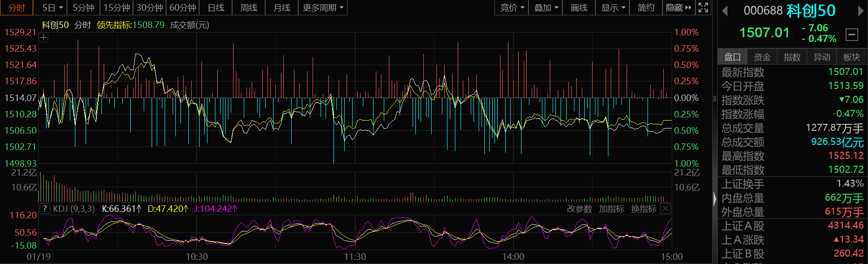Screen dimensions: 868x264
Task: Open the 更多周期 dropdown
Action: 322,7
